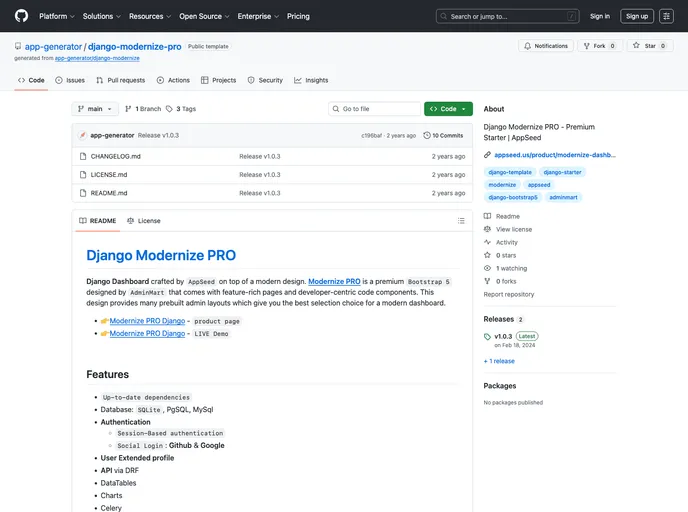Screen dimensions: 688x512
Task: Click the Django Modernize PRO heading link
Action: (x=161, y=255)
